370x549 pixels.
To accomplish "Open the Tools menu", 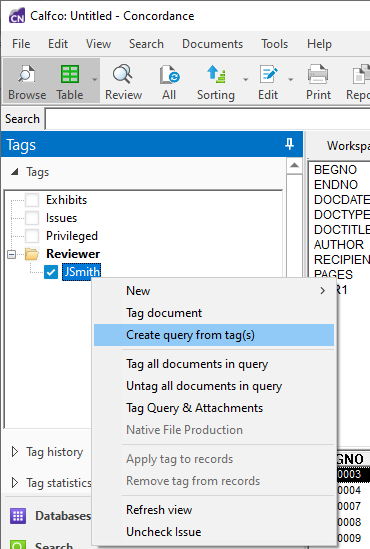I will (275, 44).
